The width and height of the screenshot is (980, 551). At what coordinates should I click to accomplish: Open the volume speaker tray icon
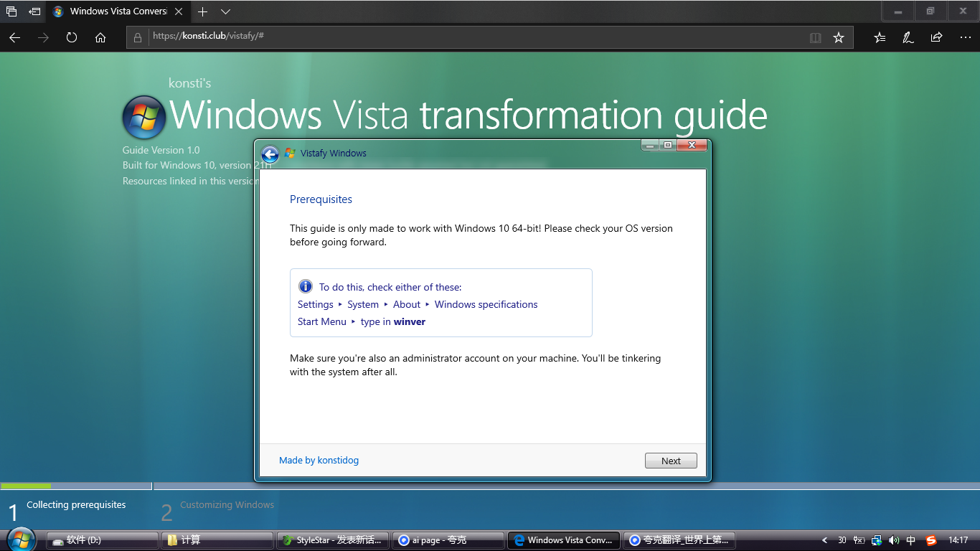894,540
